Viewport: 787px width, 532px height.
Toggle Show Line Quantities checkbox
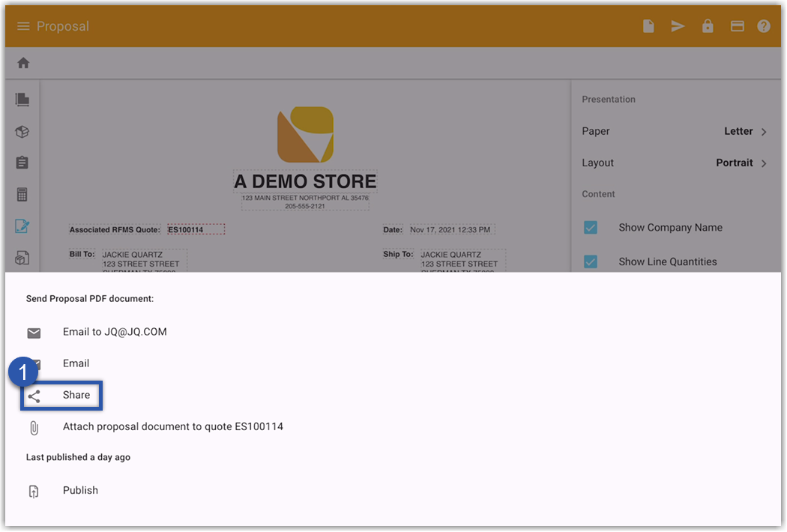[x=591, y=262]
